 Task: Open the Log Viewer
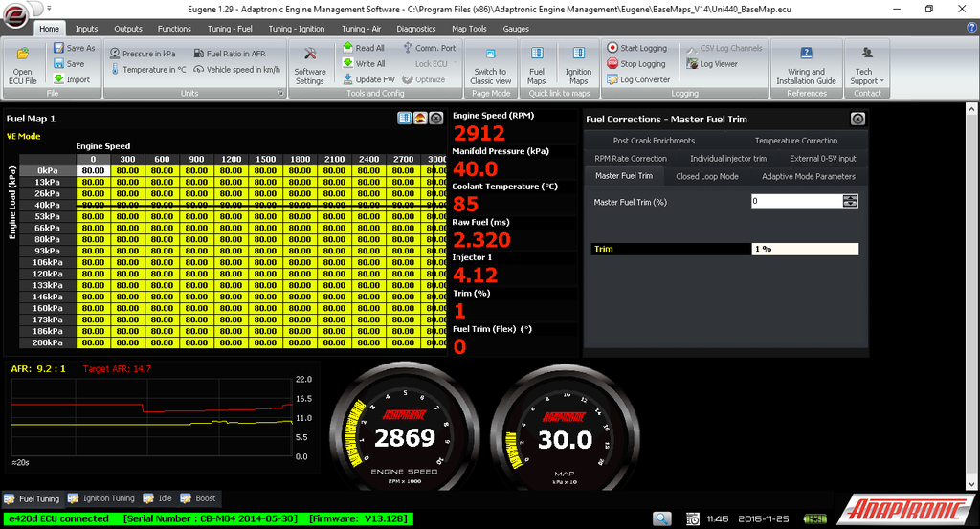(x=712, y=64)
